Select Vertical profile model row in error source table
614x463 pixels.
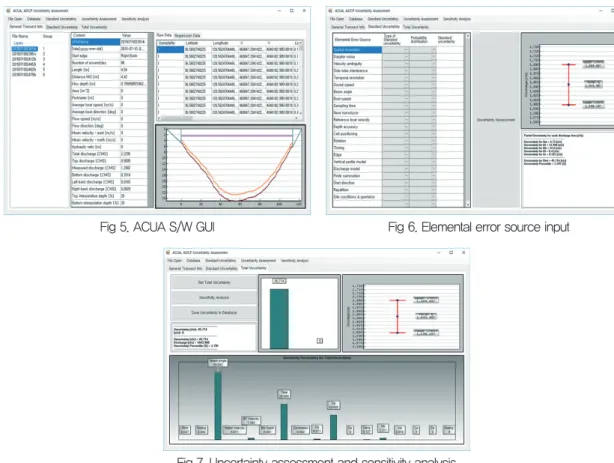pos(357,162)
